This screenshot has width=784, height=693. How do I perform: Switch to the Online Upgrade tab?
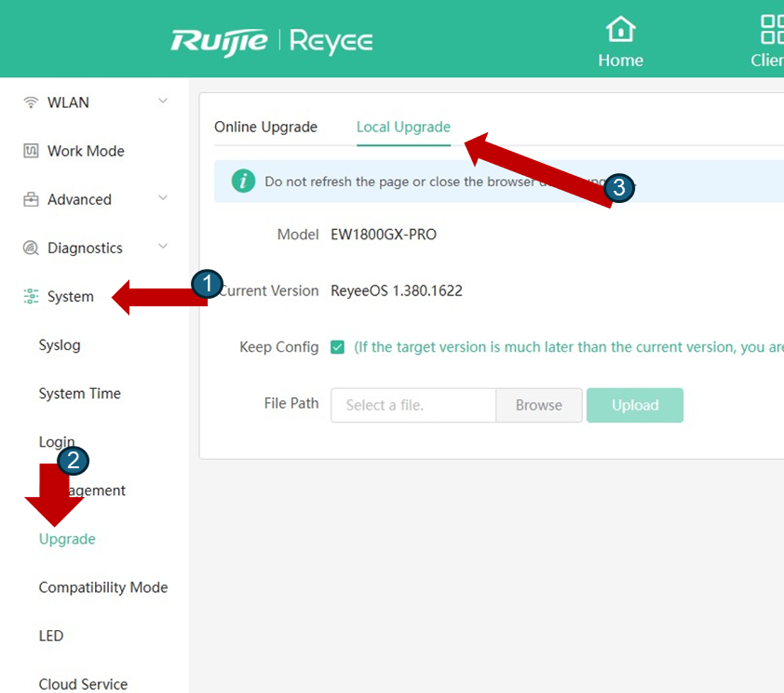click(266, 127)
